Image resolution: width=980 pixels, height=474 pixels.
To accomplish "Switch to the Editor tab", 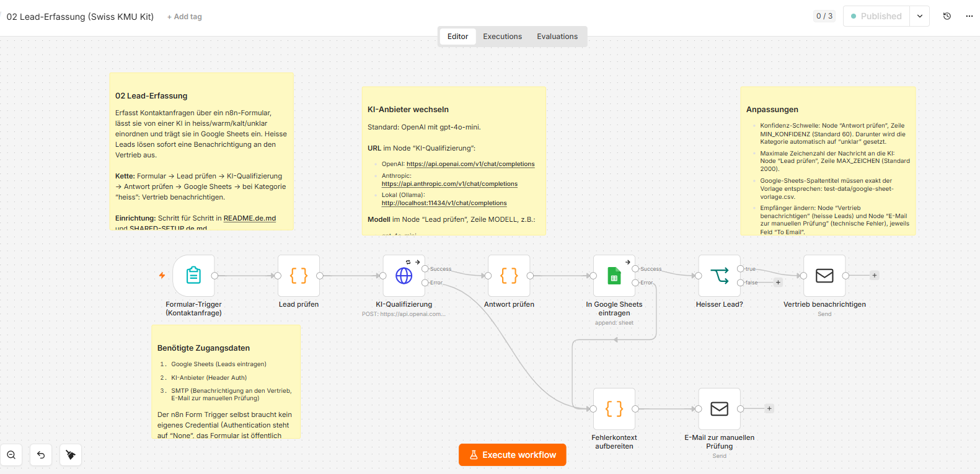I will click(457, 37).
